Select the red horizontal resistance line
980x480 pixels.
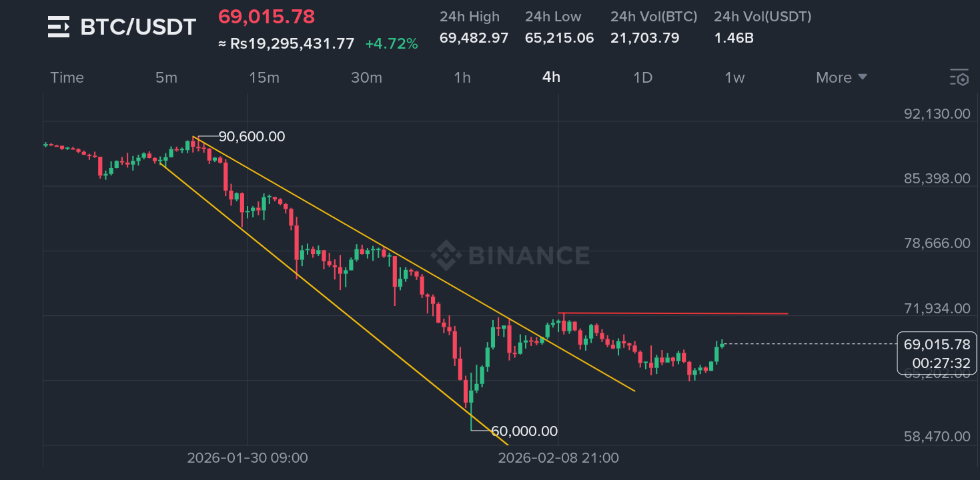[x=674, y=313]
